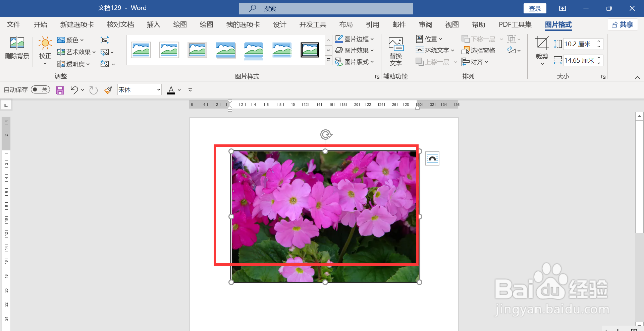Viewport: 644px width, 331px height.
Task: Click the 共享 (Share) button
Action: pyautogui.click(x=623, y=24)
